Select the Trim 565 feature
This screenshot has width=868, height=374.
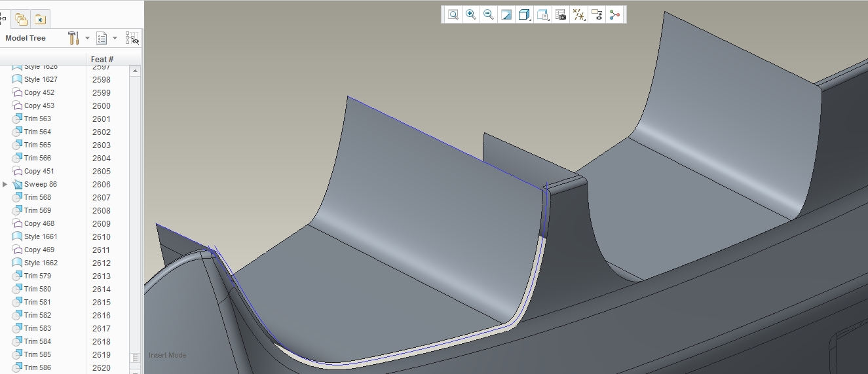(37, 145)
